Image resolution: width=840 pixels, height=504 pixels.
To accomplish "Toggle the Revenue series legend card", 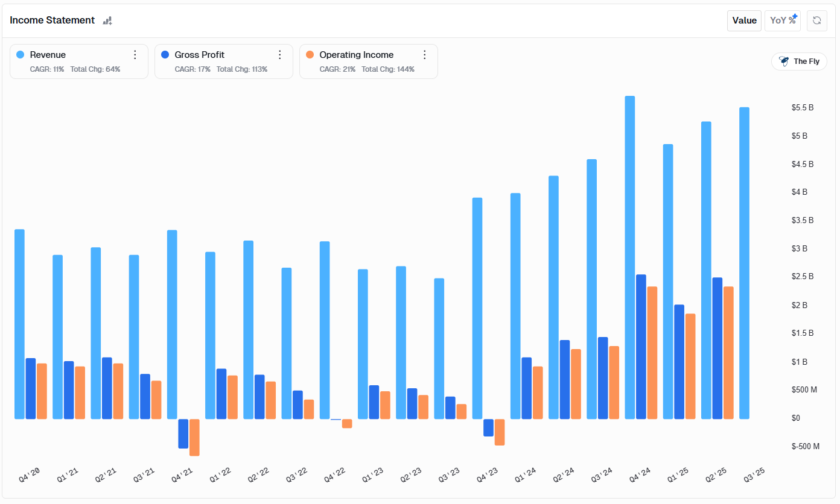I will [72, 61].
